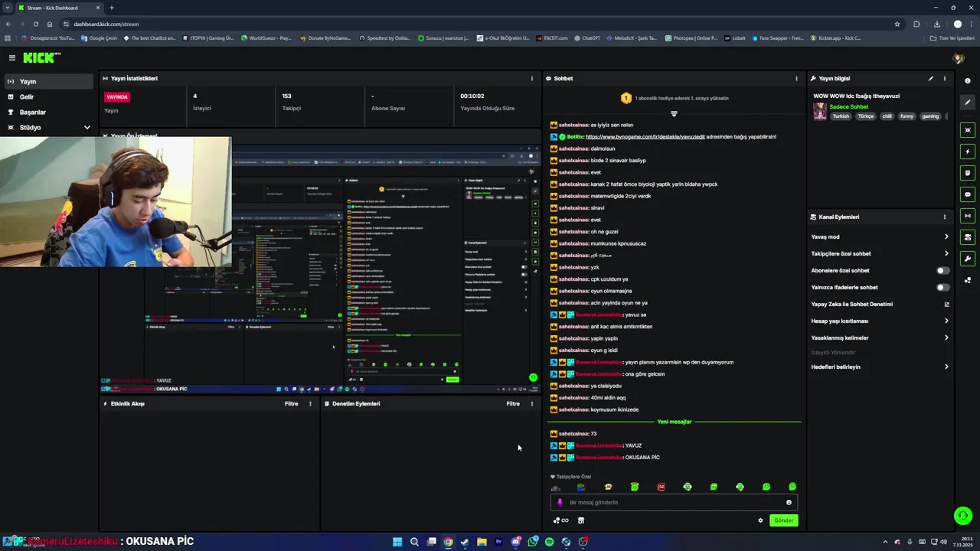This screenshot has height=551, width=980.
Task: Collapse the pinned gift leaderboard banner arrow
Action: pyautogui.click(x=674, y=114)
